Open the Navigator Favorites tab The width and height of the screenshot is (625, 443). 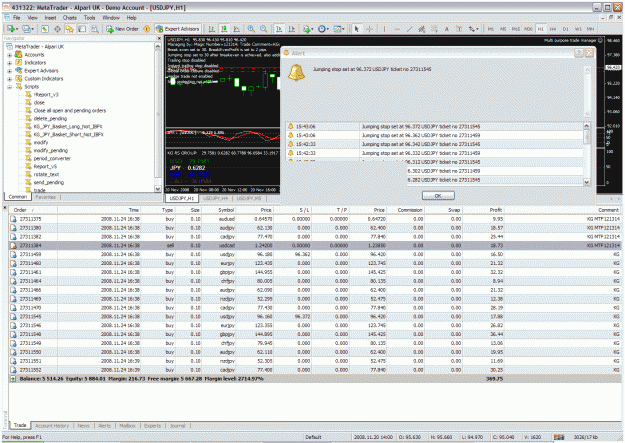[x=45, y=197]
